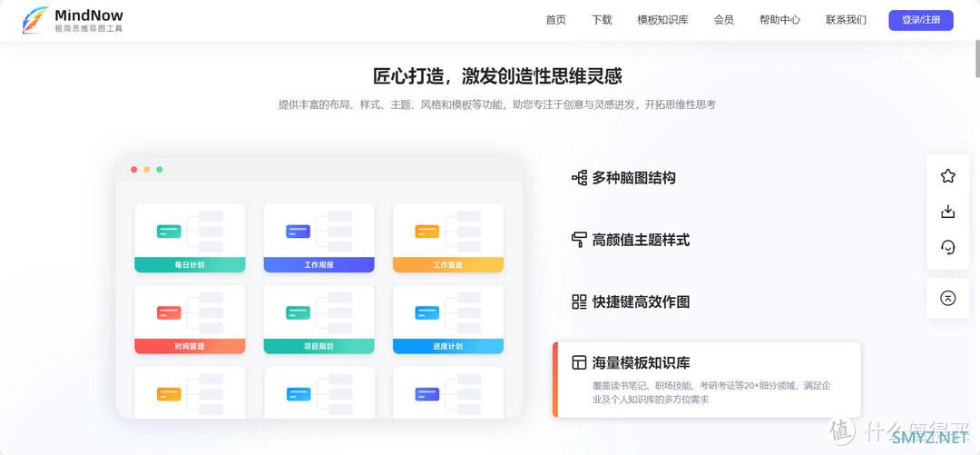Click the 多种脑图结构 structure icon

point(579,178)
